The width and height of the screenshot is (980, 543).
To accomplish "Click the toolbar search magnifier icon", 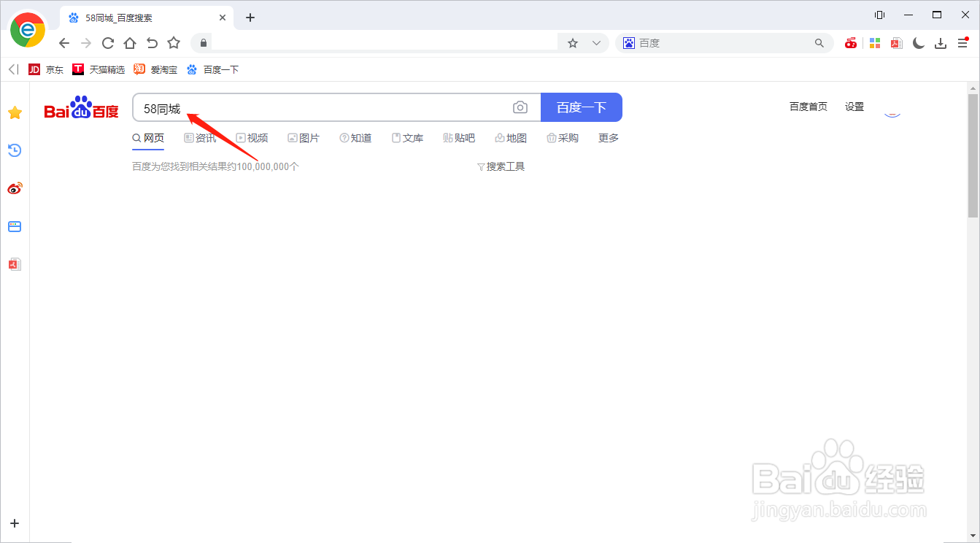I will point(819,43).
